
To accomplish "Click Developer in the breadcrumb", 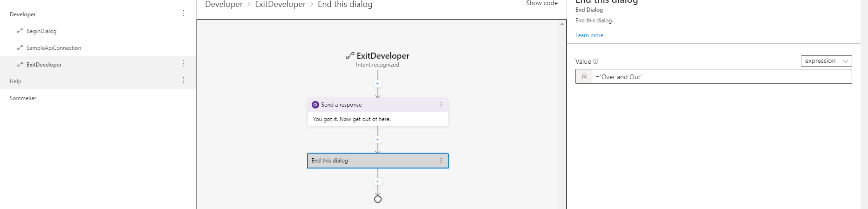I will pyautogui.click(x=224, y=4).
